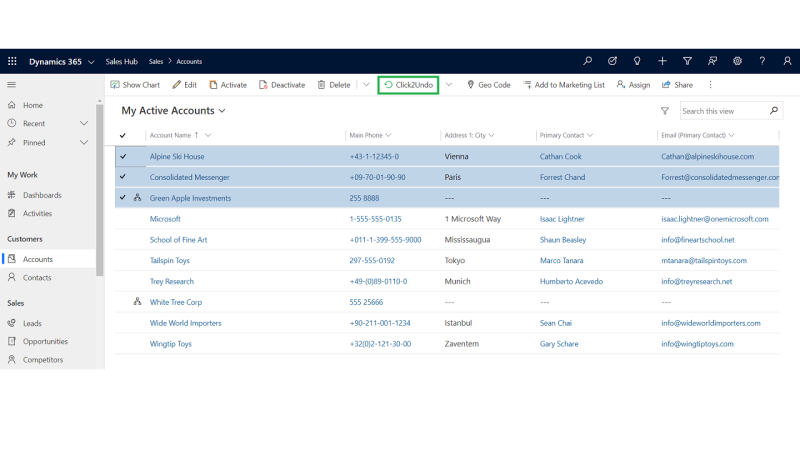Expand the My Active Accounts view dropdown
Screen dimensions: 800x450
pos(222,111)
